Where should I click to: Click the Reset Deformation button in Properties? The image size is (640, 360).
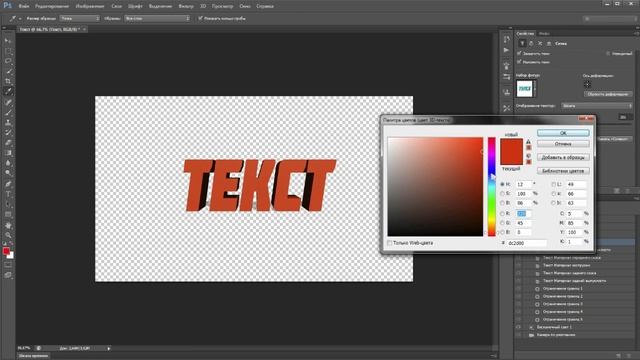click(x=608, y=94)
